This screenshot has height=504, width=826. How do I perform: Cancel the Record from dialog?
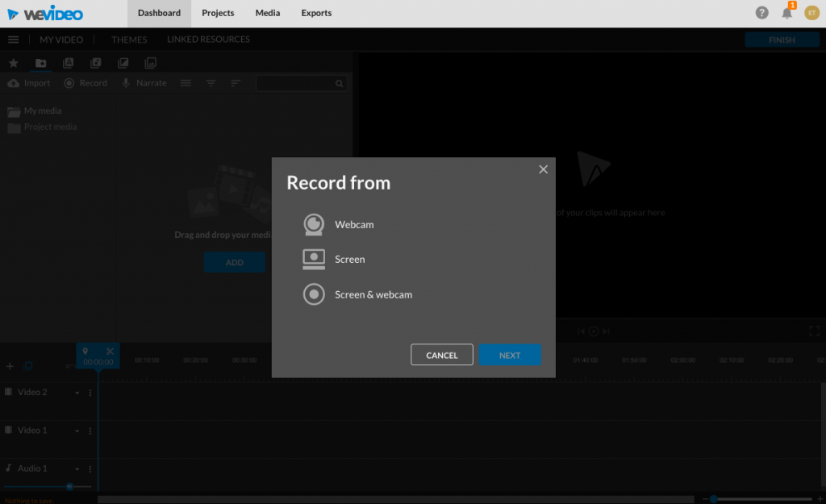click(441, 355)
